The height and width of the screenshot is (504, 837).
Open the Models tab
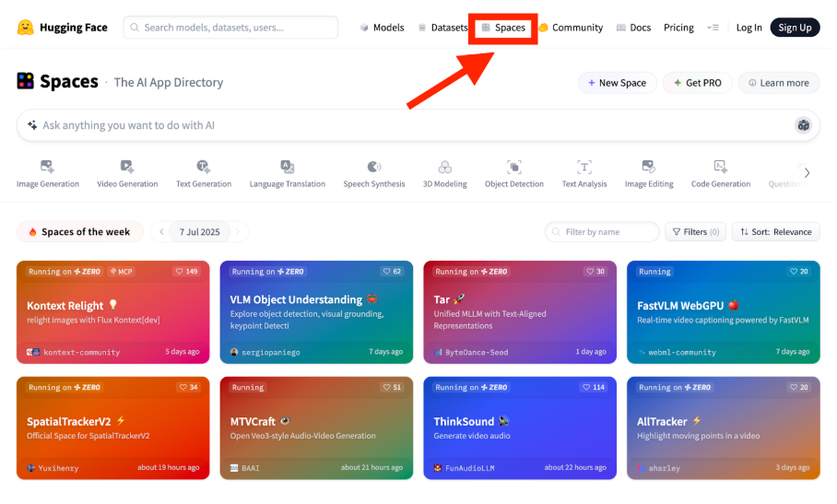pyautogui.click(x=382, y=28)
